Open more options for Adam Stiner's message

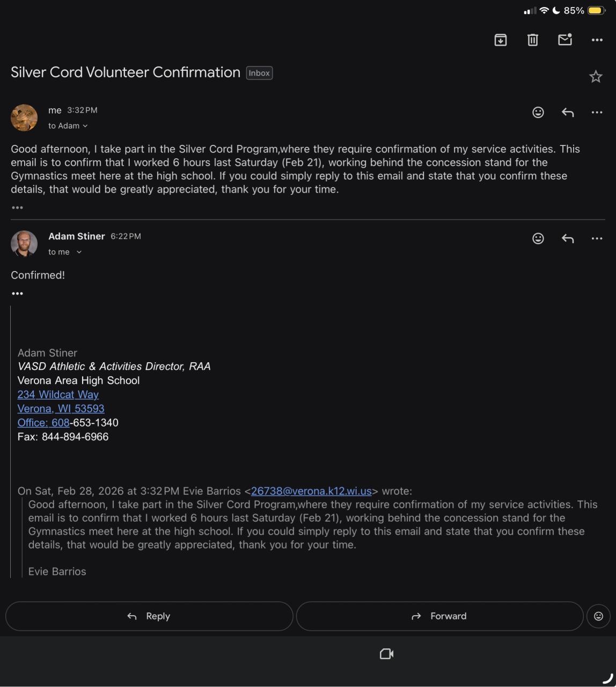(x=597, y=238)
